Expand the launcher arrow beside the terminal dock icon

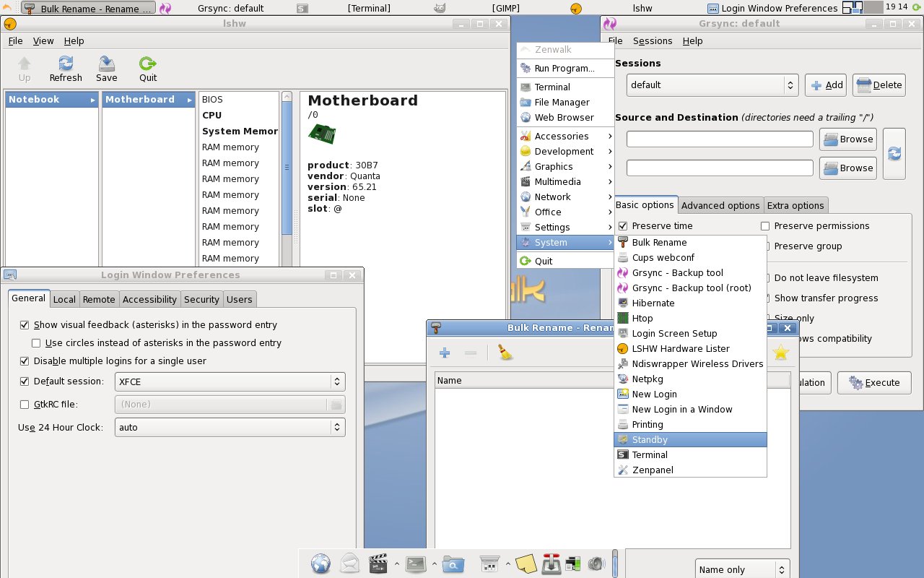(x=434, y=564)
